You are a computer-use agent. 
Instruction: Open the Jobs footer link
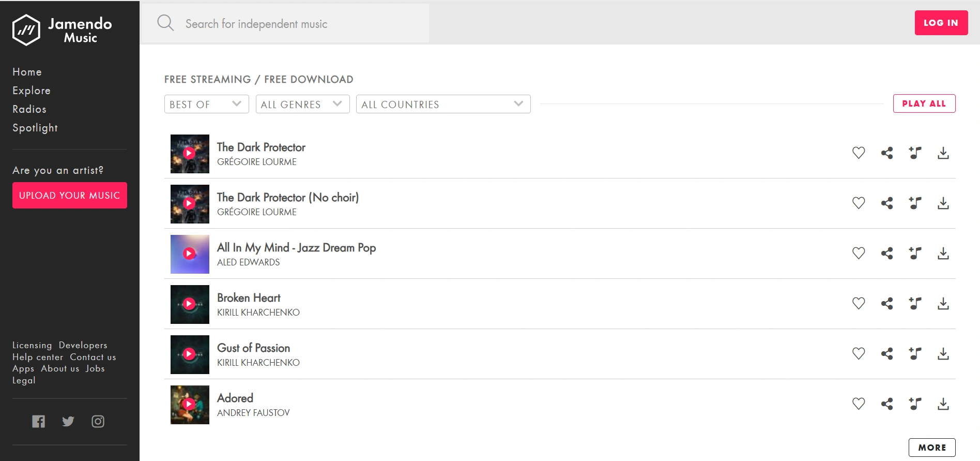coord(95,368)
